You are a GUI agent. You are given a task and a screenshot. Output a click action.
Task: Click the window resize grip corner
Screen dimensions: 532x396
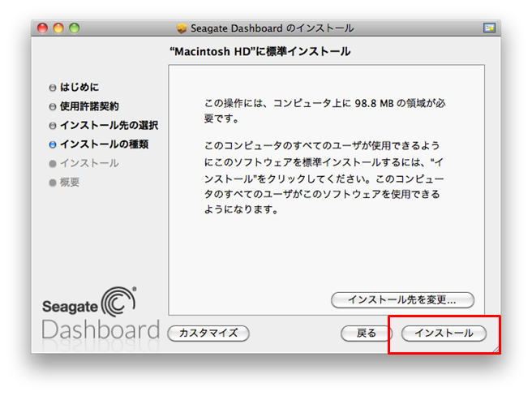coord(496,349)
